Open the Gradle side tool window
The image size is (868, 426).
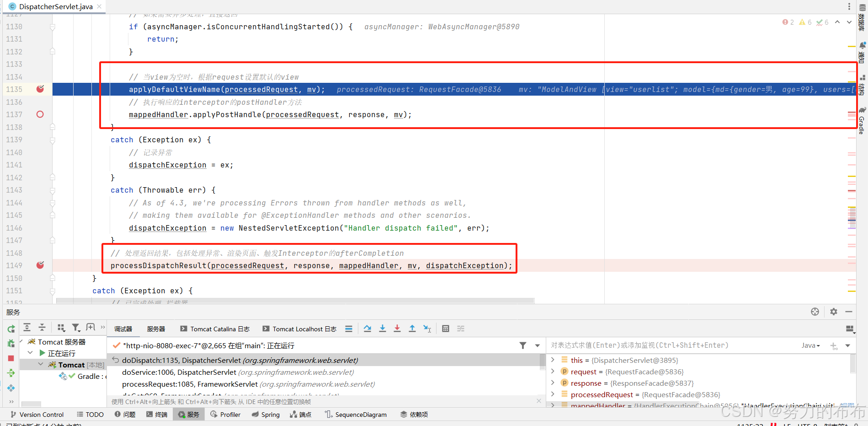(x=862, y=120)
